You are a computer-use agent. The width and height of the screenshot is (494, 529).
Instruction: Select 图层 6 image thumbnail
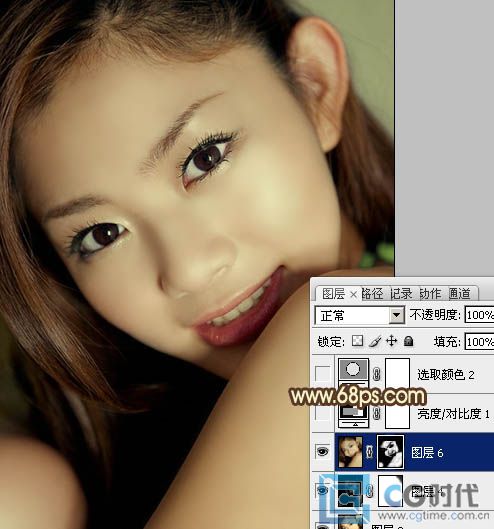pos(350,452)
